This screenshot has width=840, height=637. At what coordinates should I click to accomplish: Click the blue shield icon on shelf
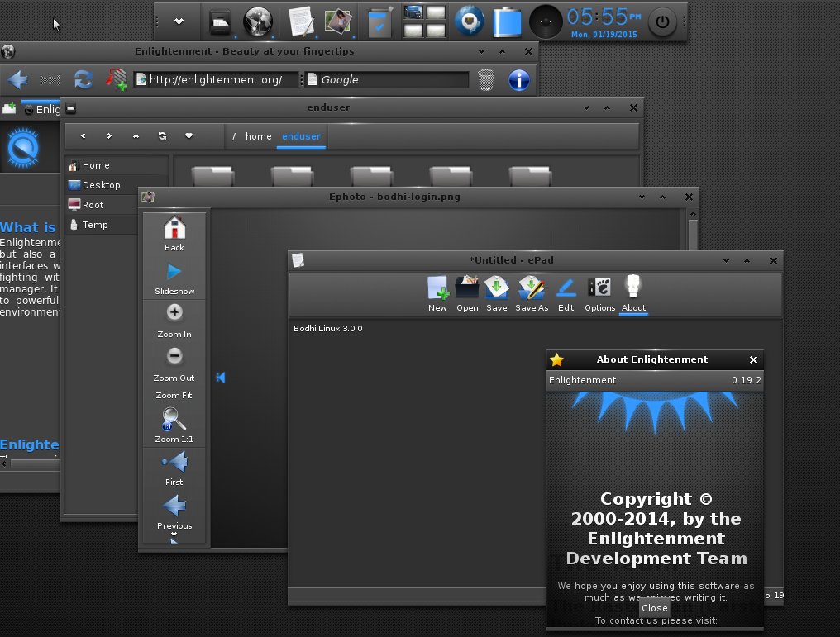point(470,22)
